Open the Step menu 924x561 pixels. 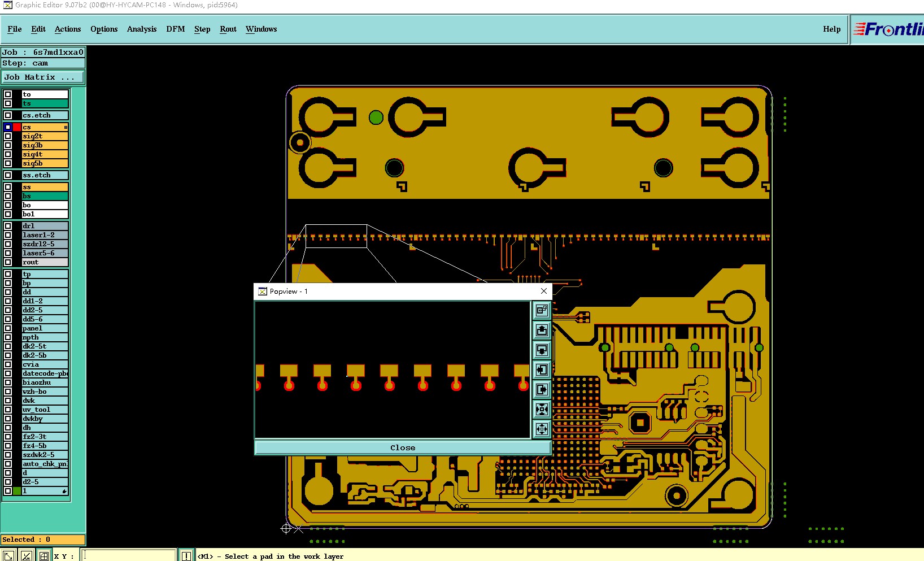coord(202,29)
